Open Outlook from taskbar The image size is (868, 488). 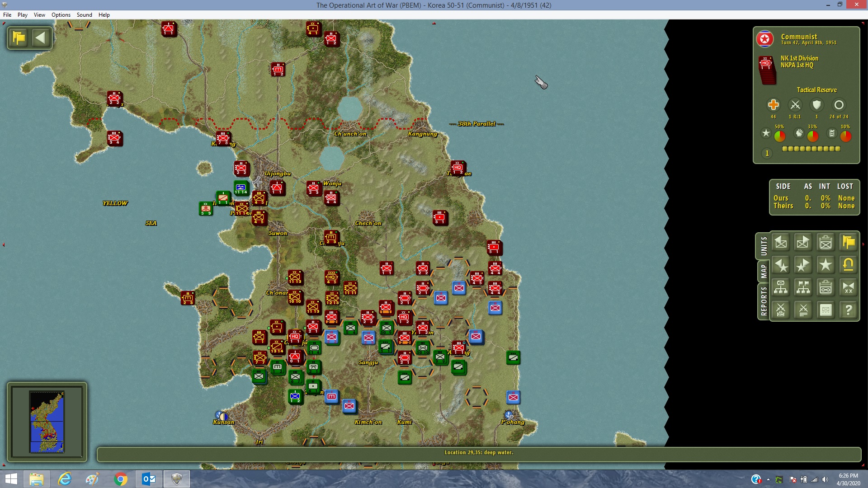pyautogui.click(x=148, y=479)
